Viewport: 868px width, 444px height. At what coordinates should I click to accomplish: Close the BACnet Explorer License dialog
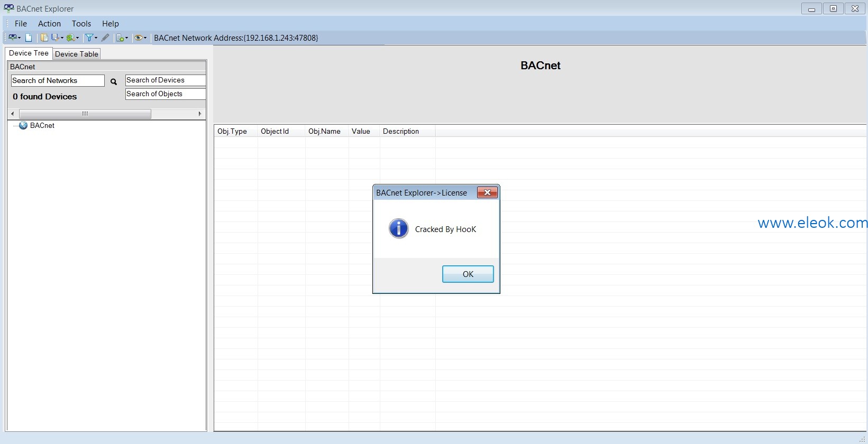(487, 192)
